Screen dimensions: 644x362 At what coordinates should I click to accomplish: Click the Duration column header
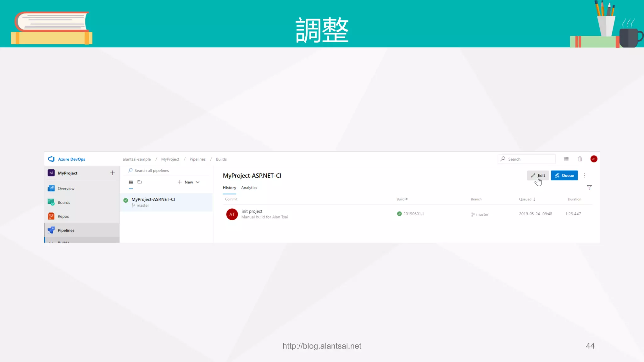[574, 199]
